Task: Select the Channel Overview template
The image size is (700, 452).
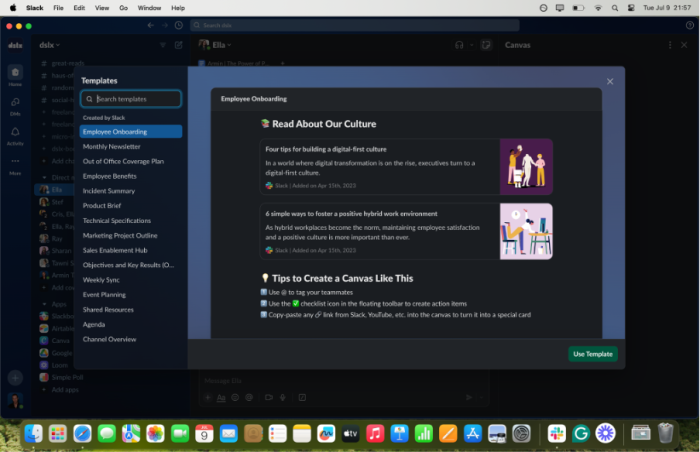Action: pos(131,339)
